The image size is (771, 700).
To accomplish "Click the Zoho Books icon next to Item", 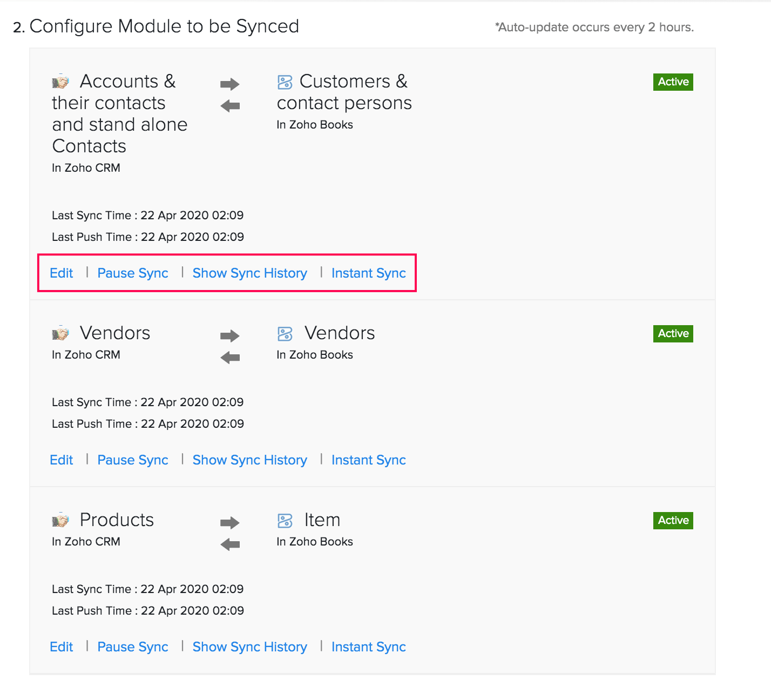I will (x=285, y=520).
